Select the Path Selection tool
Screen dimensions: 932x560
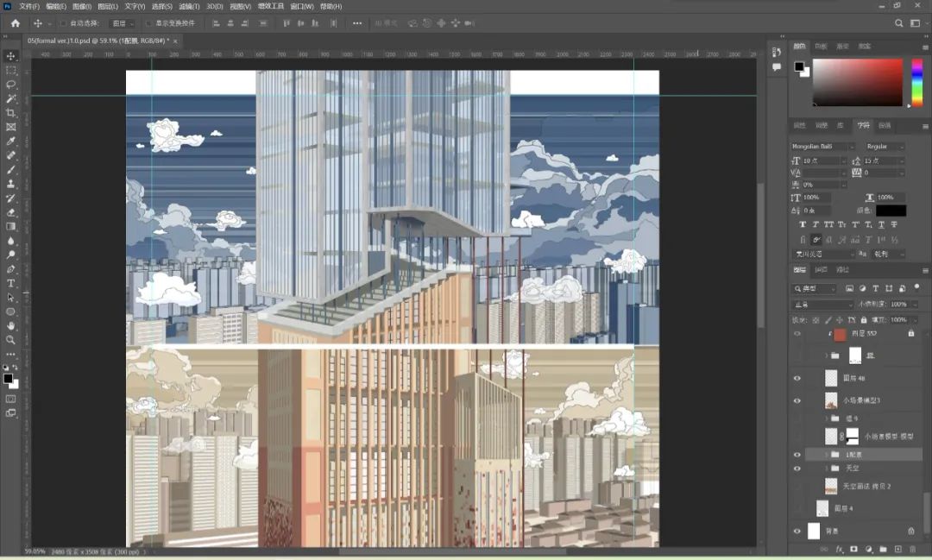10,298
